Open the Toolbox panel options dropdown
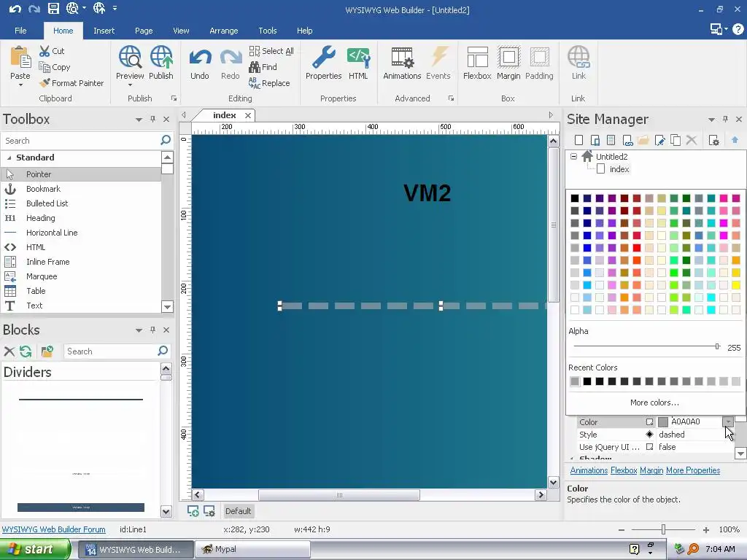 coord(139,120)
